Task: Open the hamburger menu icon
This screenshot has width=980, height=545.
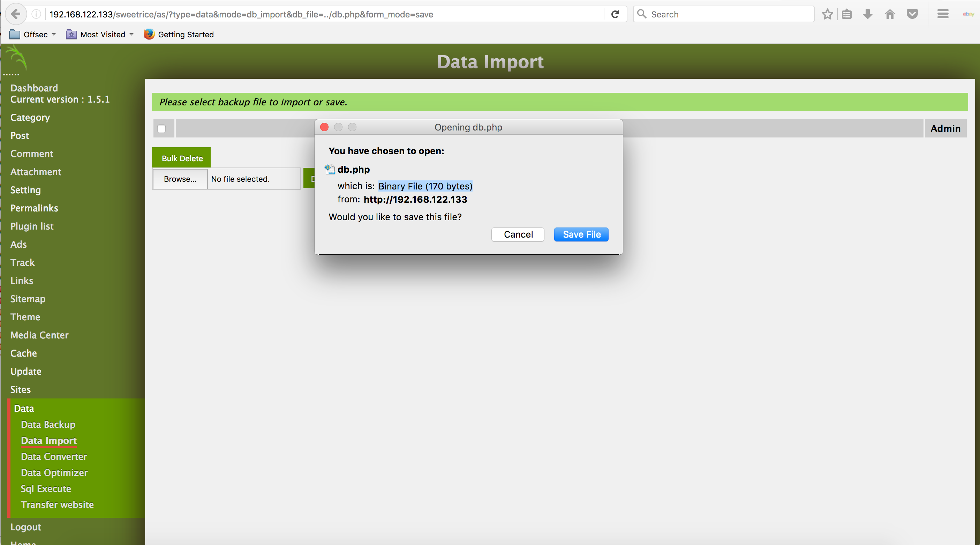Action: (942, 14)
